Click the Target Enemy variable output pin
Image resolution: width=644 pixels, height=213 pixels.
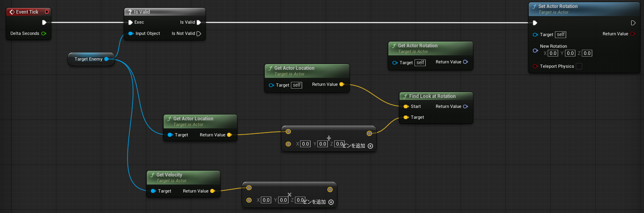coord(106,59)
